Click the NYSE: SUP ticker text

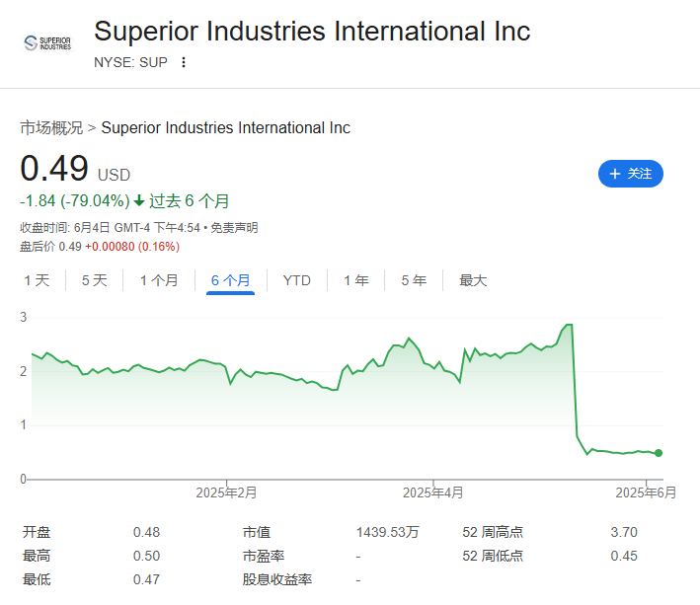pos(130,62)
